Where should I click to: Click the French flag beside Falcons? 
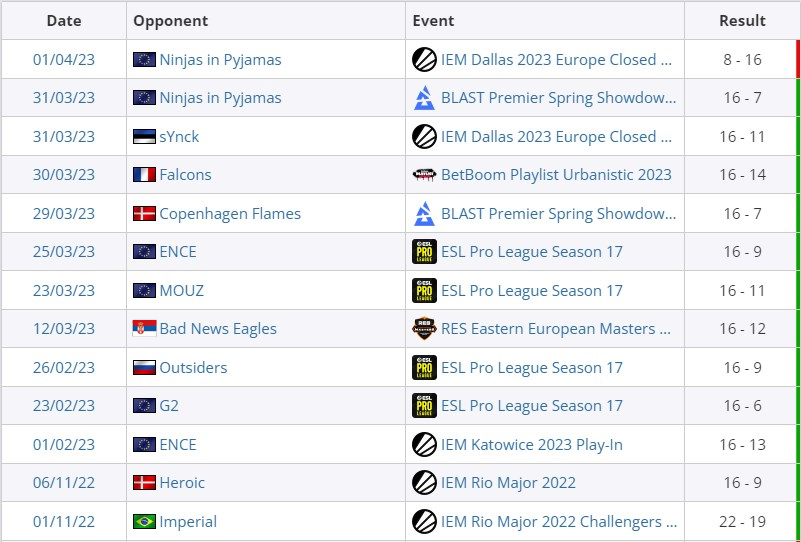click(144, 175)
